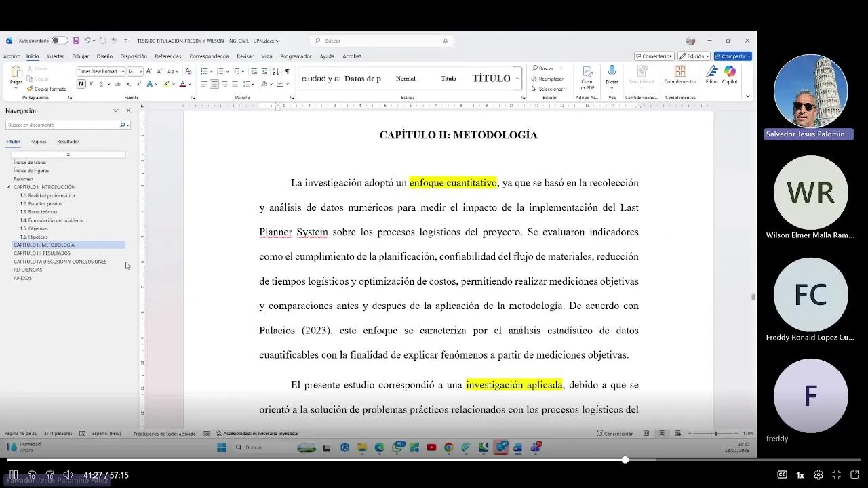This screenshot has width=868, height=488.
Task: Click the Comentarios button
Action: 654,56
